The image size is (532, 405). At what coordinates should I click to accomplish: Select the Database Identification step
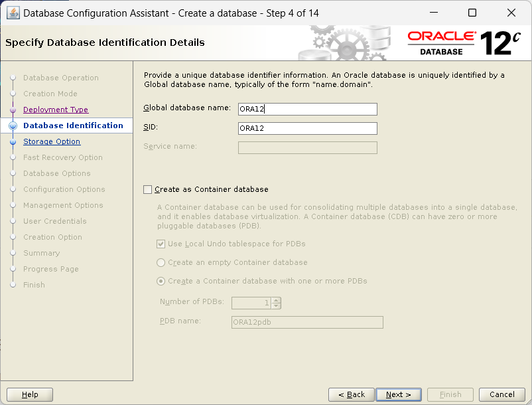[73, 125]
